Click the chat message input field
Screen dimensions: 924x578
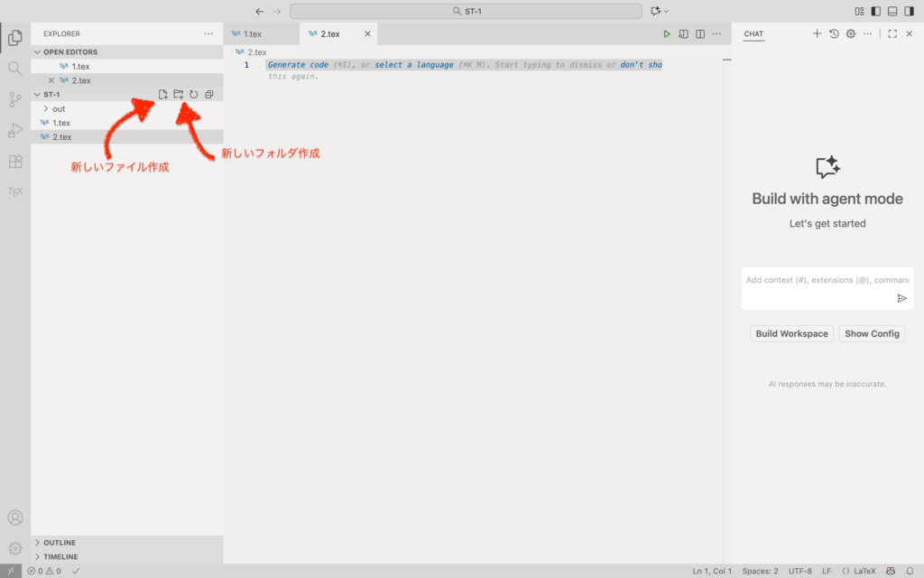817,280
